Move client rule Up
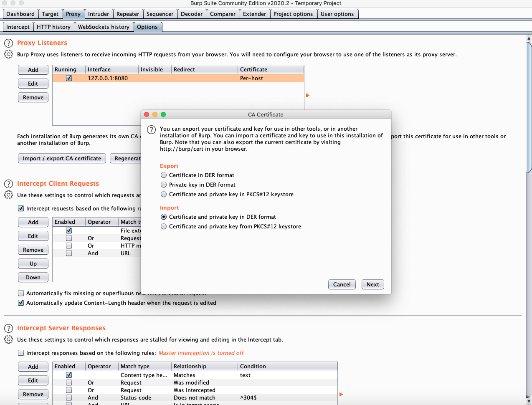The width and height of the screenshot is (532, 405). (x=33, y=263)
